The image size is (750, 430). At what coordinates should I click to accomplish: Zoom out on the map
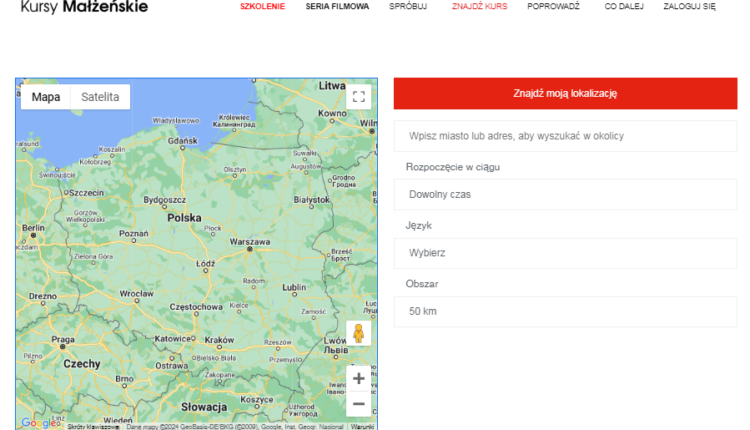(359, 403)
